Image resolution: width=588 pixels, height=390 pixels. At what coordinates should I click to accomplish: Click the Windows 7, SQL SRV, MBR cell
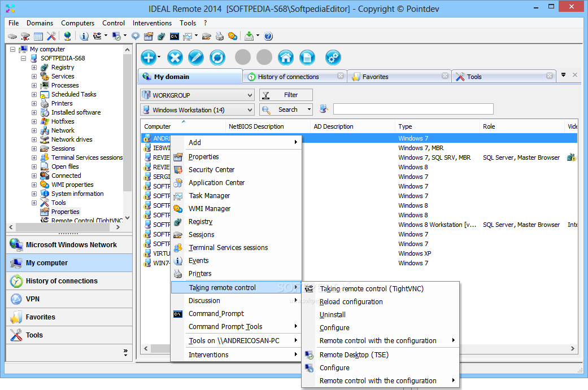[x=434, y=157]
